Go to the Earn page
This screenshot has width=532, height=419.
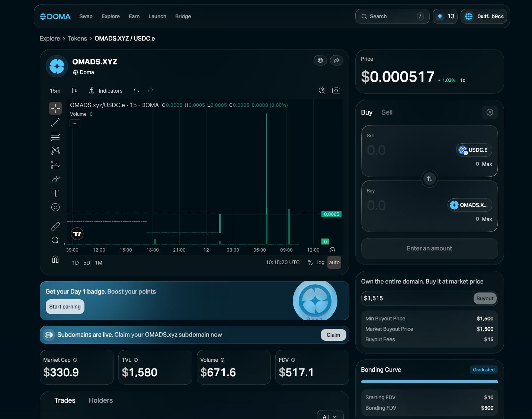134,16
